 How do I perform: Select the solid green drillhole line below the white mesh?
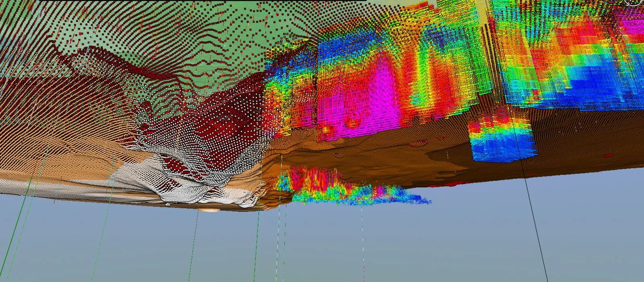[256, 242]
